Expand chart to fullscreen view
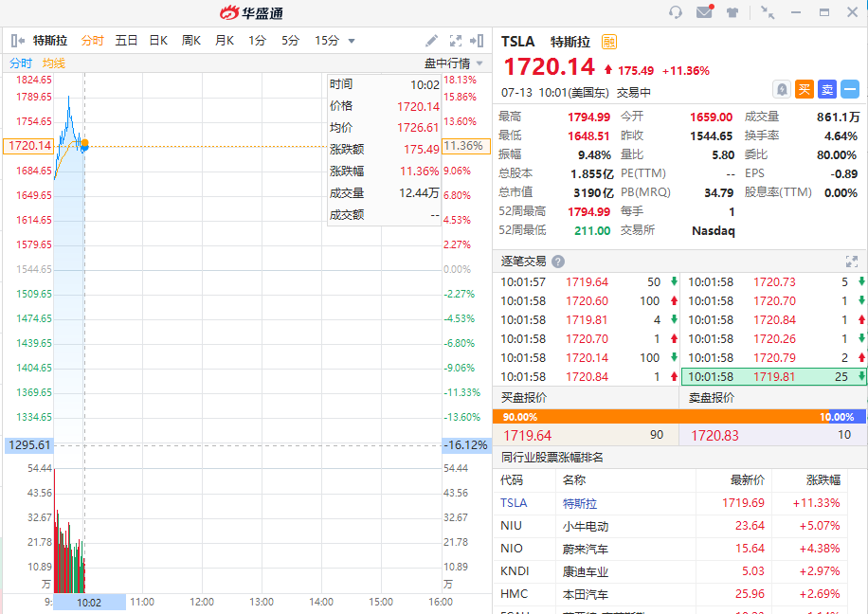Screen dimensions: 868x614 pos(456,41)
